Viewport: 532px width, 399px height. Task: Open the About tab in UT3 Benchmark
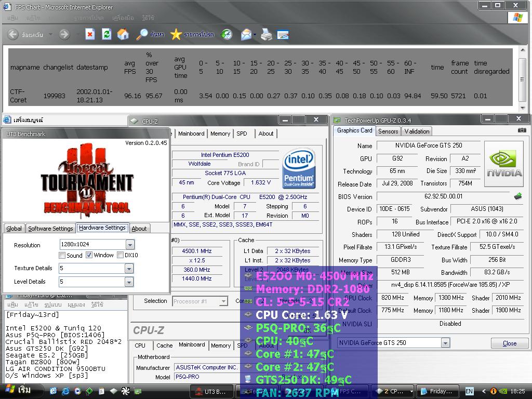point(139,229)
